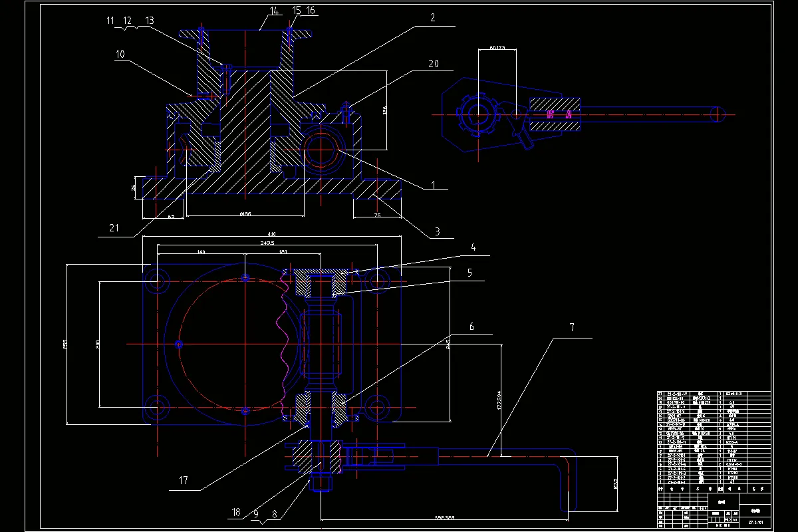Select the 65 dimension text
This screenshot has width=798, height=532.
tap(171, 217)
